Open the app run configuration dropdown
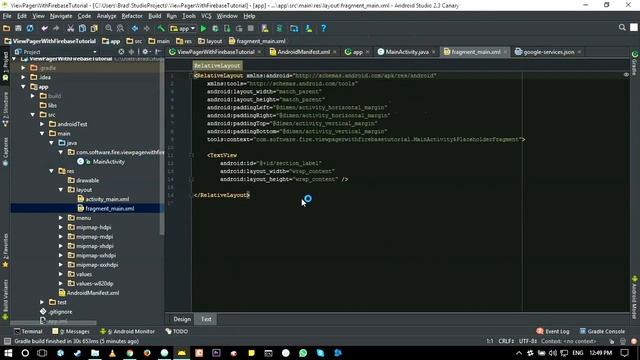 click(x=183, y=28)
